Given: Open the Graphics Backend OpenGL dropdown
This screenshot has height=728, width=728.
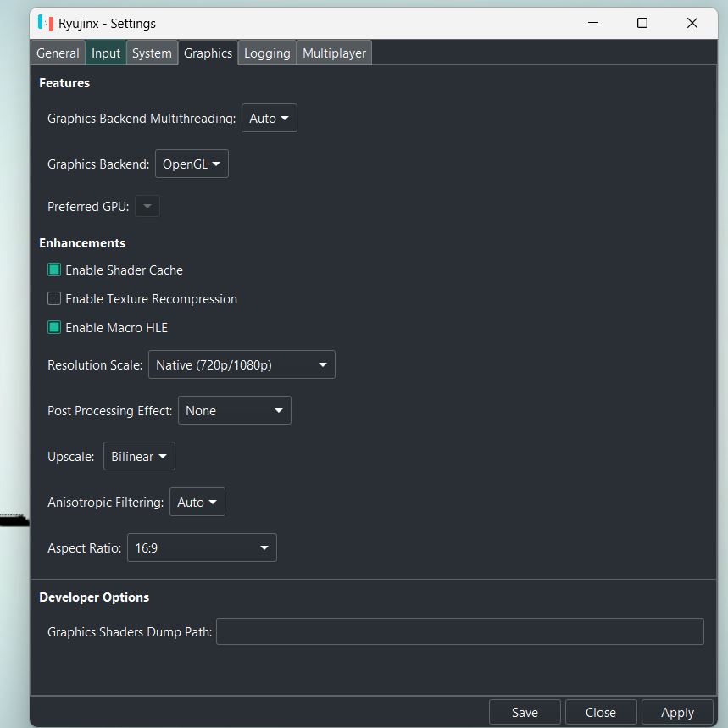Looking at the screenshot, I should tap(192, 164).
